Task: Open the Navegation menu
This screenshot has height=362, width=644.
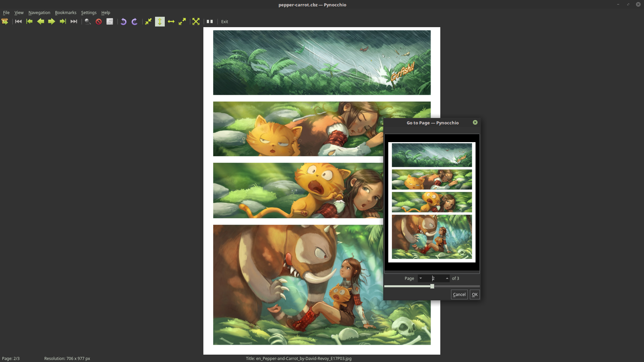Action: click(x=39, y=12)
